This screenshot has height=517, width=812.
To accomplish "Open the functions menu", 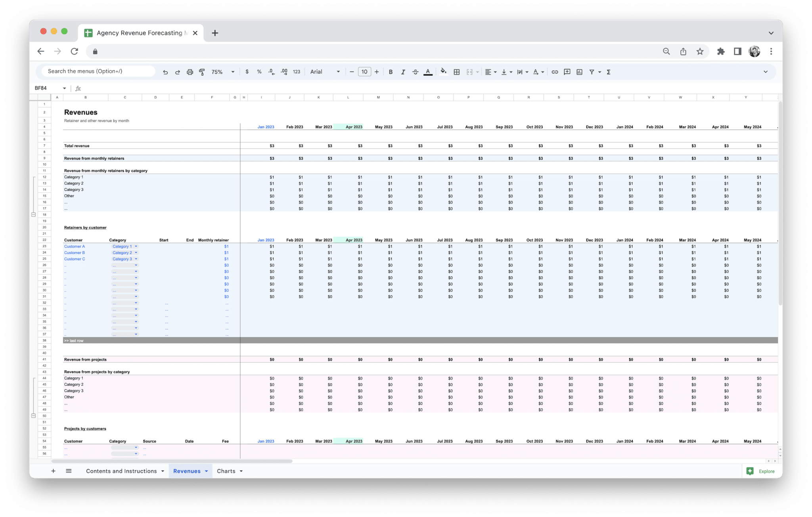I will (608, 72).
